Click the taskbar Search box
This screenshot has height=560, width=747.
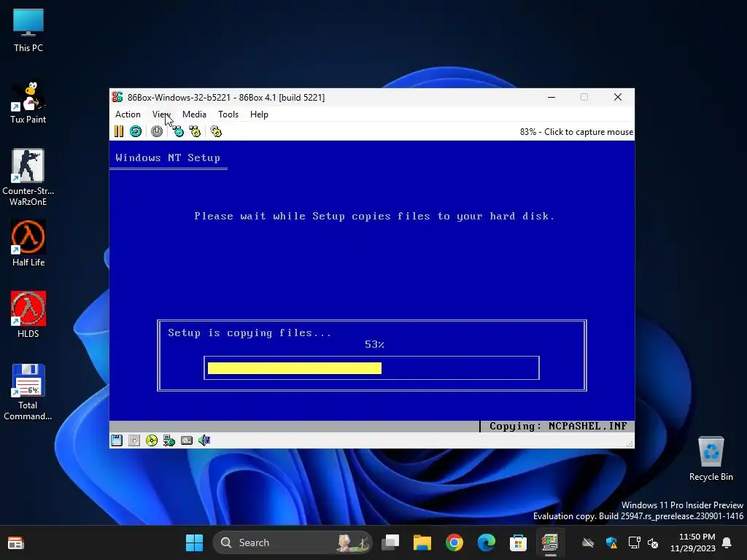click(x=292, y=542)
